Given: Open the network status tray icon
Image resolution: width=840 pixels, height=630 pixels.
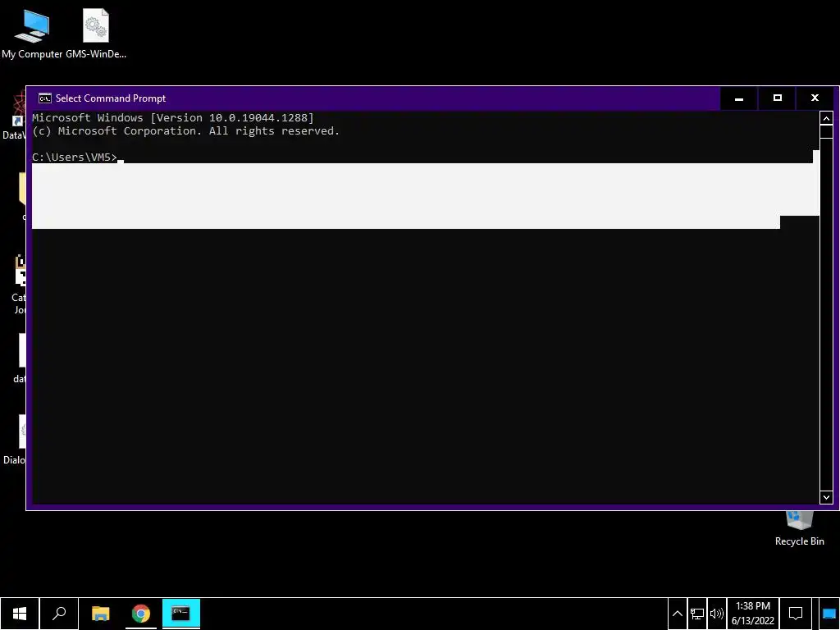Looking at the screenshot, I should [x=697, y=614].
